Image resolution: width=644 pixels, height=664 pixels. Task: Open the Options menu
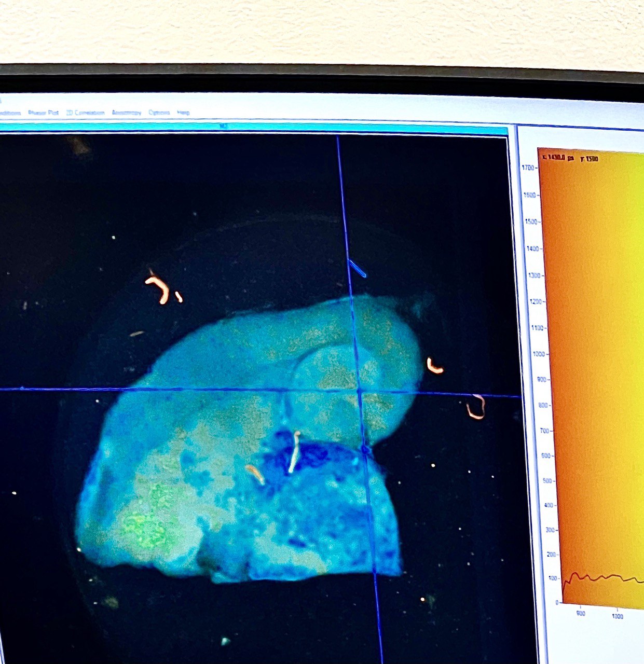click(159, 113)
